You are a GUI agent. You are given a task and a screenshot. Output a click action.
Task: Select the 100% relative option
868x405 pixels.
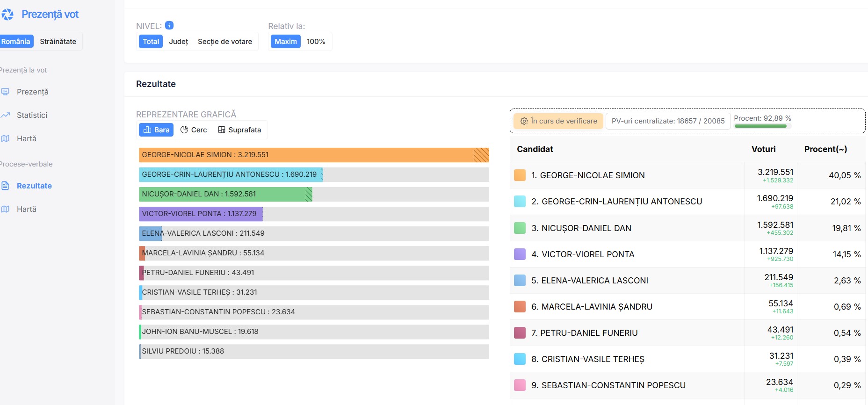point(316,42)
